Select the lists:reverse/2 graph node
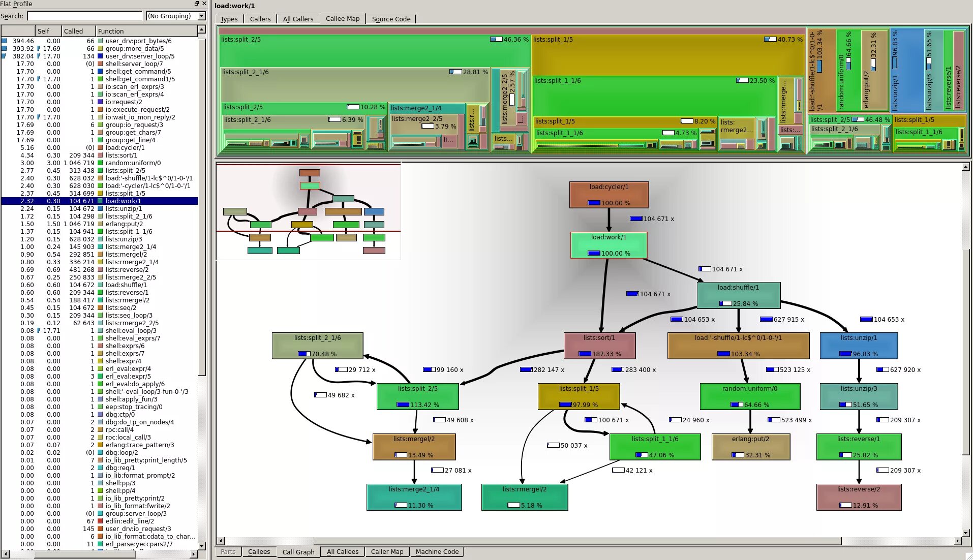 [x=859, y=497]
